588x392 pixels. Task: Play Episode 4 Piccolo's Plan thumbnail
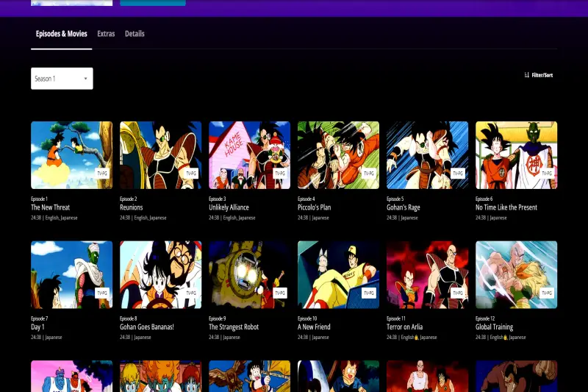pyautogui.click(x=338, y=155)
